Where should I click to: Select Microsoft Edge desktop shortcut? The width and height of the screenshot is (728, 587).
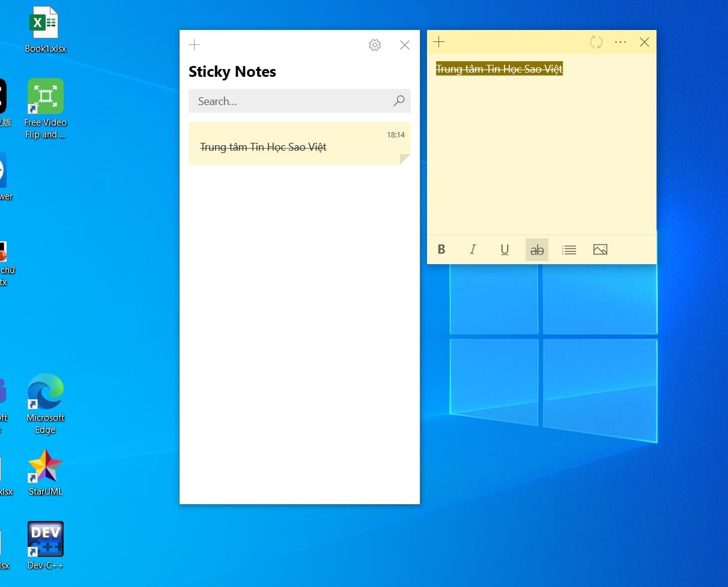click(x=45, y=404)
